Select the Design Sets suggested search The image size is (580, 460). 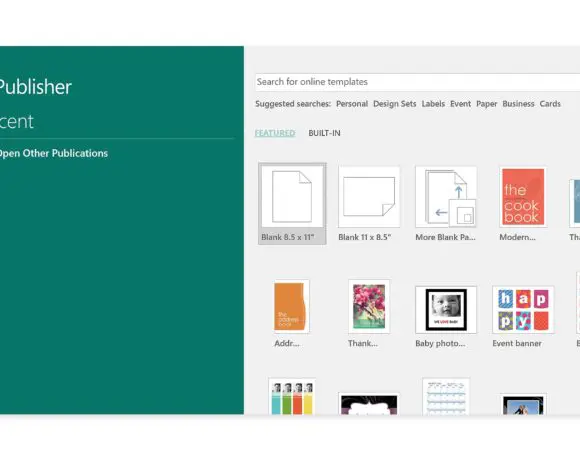394,104
